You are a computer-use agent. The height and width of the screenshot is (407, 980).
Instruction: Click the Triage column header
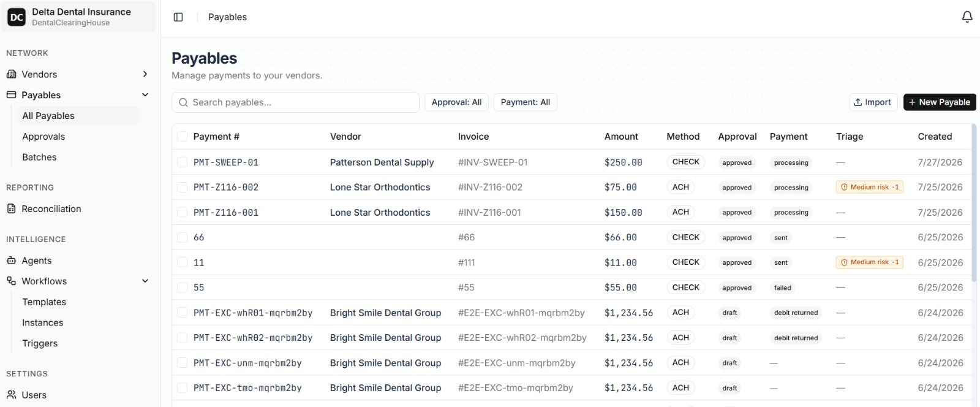point(850,137)
